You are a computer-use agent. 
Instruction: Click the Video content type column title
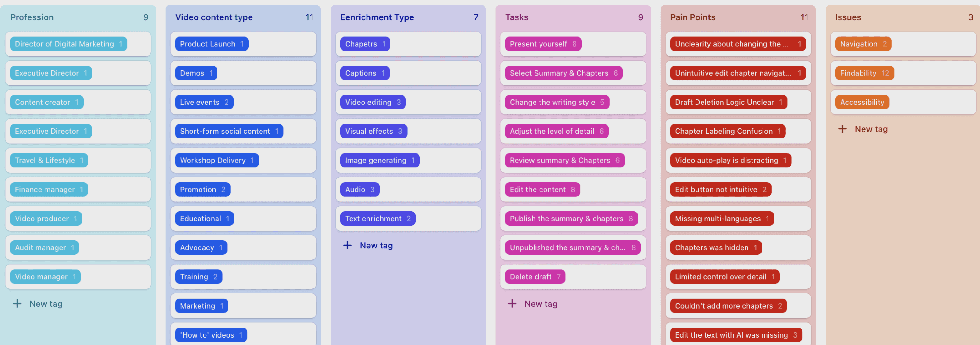tap(214, 17)
